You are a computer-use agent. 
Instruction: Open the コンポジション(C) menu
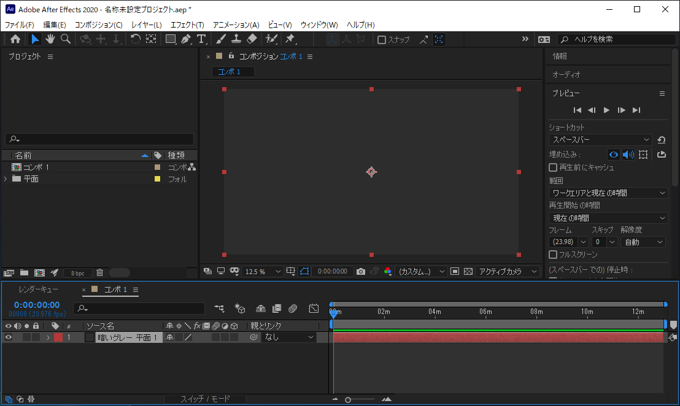tap(98, 25)
